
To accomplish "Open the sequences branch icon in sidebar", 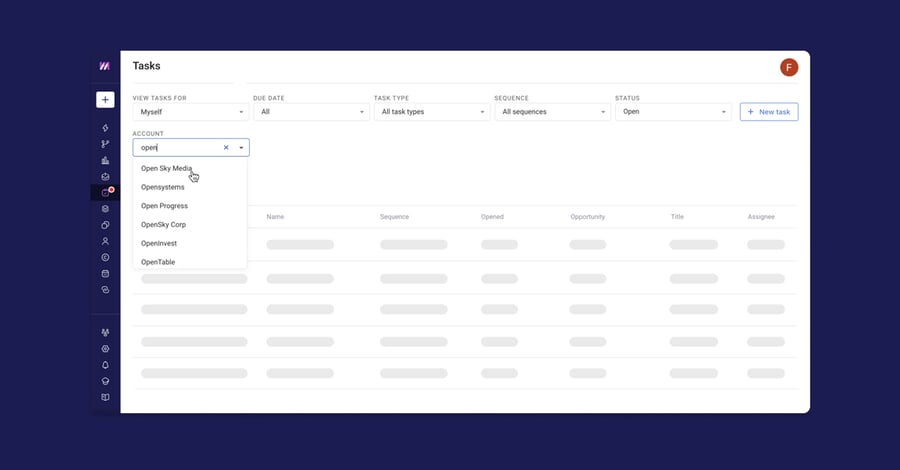I will [x=105, y=144].
